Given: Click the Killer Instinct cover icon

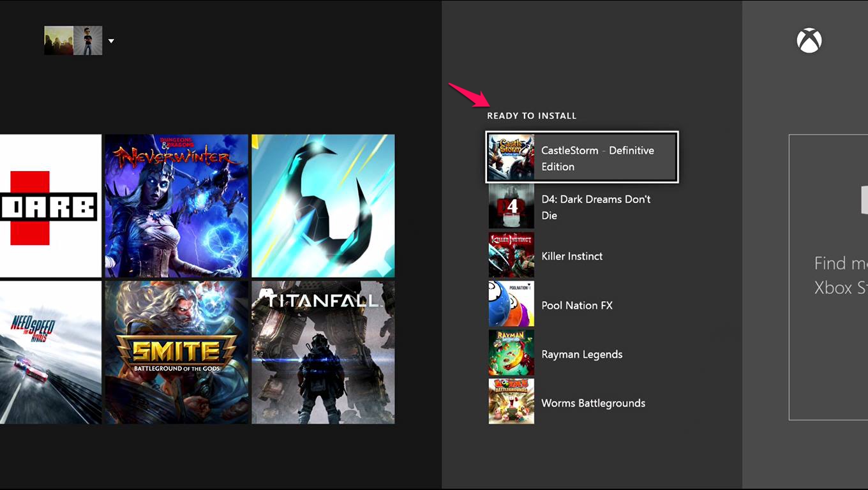Looking at the screenshot, I should 511,255.
